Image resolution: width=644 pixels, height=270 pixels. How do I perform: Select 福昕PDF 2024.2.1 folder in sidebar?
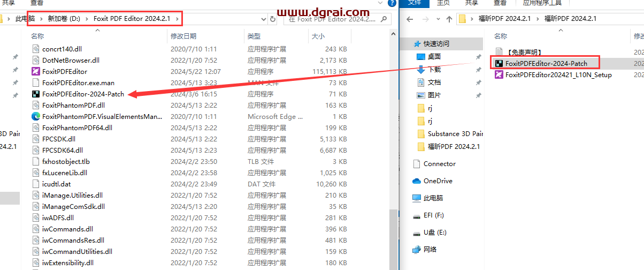pyautogui.click(x=454, y=146)
